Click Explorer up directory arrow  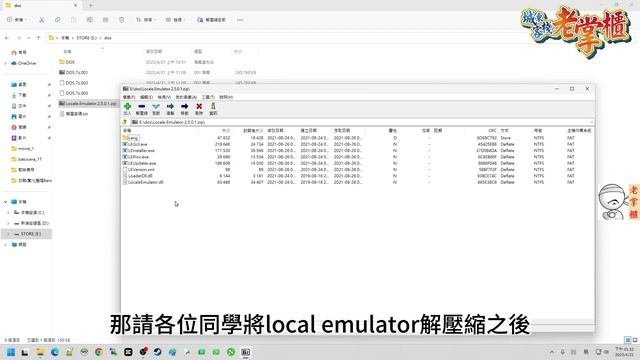tap(38, 38)
